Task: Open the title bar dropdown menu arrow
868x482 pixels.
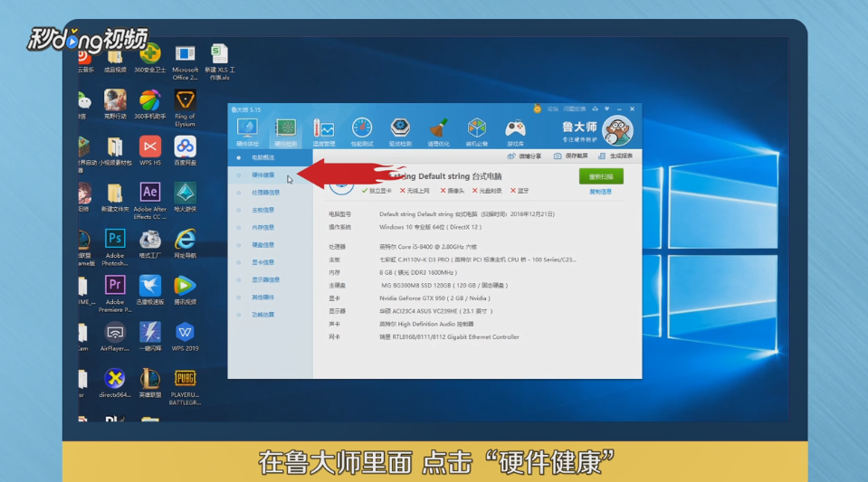Action: (607, 109)
